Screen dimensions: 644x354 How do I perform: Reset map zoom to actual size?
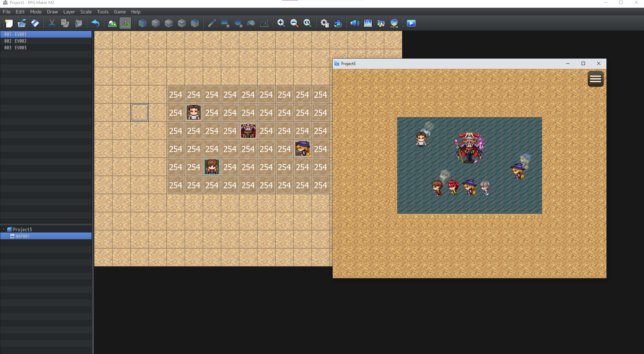tap(308, 23)
